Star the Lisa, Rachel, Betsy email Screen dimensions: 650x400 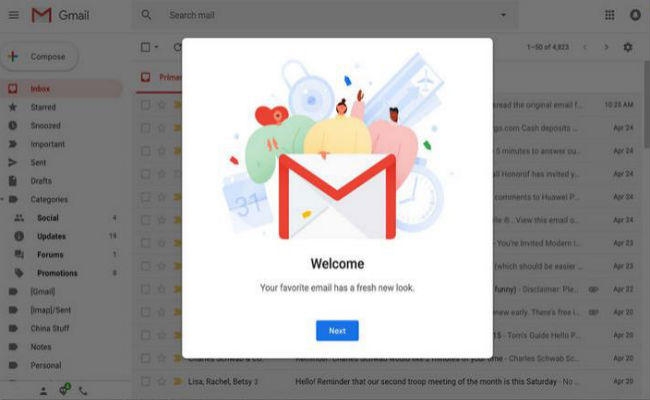(162, 381)
